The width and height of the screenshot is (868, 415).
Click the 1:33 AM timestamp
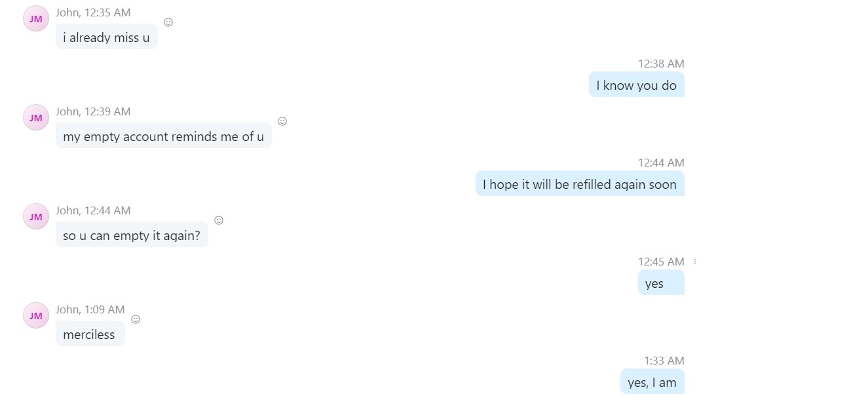pyautogui.click(x=664, y=361)
